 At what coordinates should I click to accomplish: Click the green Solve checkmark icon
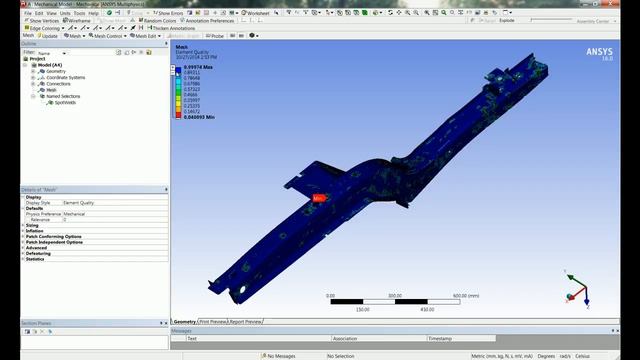click(x=109, y=13)
